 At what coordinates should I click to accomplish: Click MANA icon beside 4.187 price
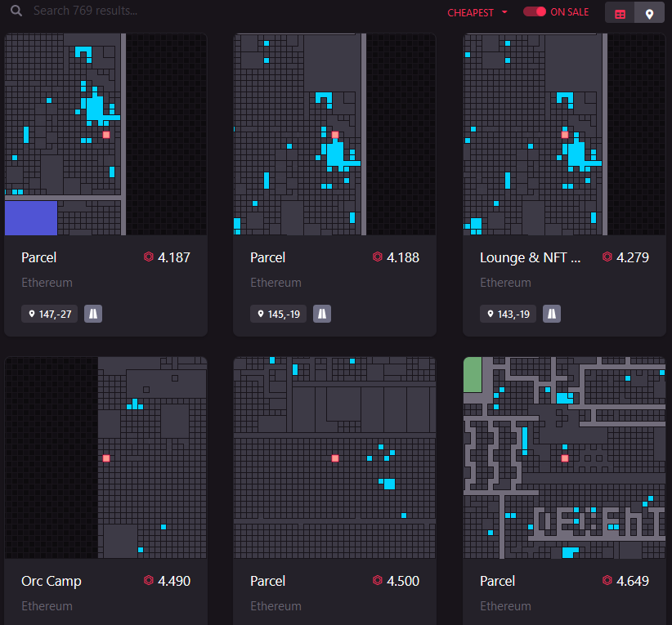(x=148, y=257)
